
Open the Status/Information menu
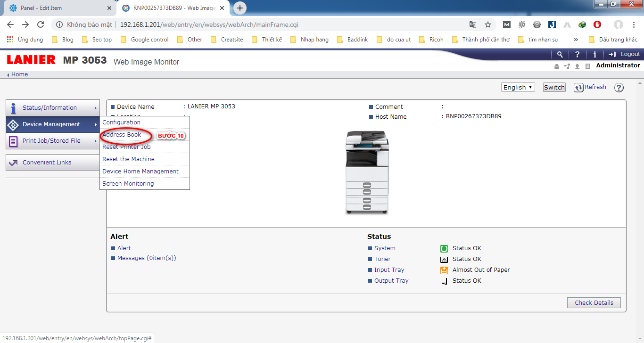pos(53,108)
